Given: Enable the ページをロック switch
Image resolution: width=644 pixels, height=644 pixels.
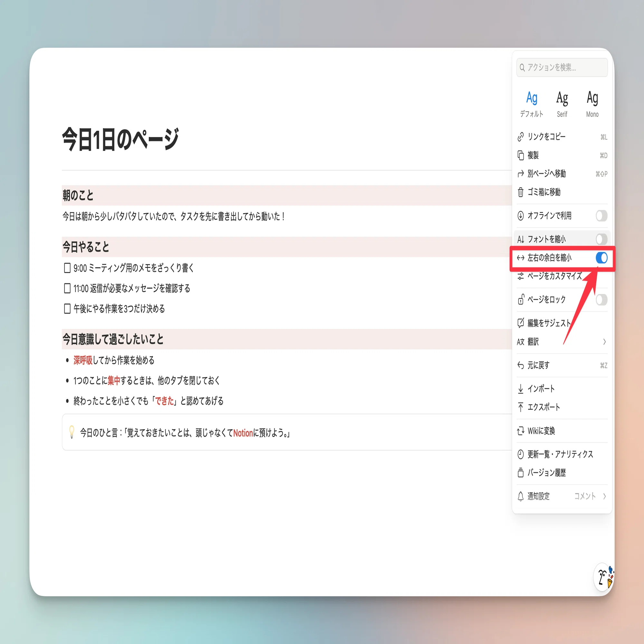Looking at the screenshot, I should pyautogui.click(x=601, y=300).
